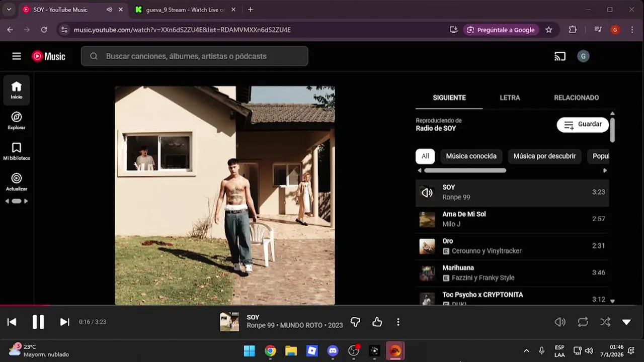This screenshot has height=362, width=644.
Task: Play Oro from the queue
Action: [x=512, y=246]
